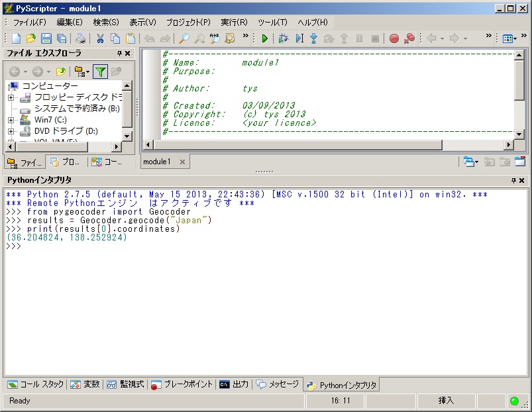
Task: Expand the DVD ドライブ (D:) tree node
Action: pyautogui.click(x=11, y=131)
